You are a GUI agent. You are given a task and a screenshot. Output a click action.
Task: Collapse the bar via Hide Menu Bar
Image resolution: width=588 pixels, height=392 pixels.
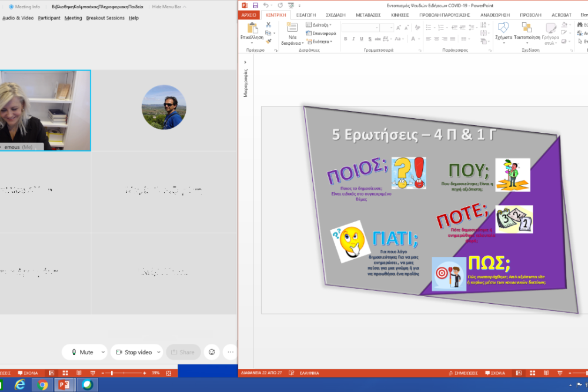pyautogui.click(x=169, y=6)
